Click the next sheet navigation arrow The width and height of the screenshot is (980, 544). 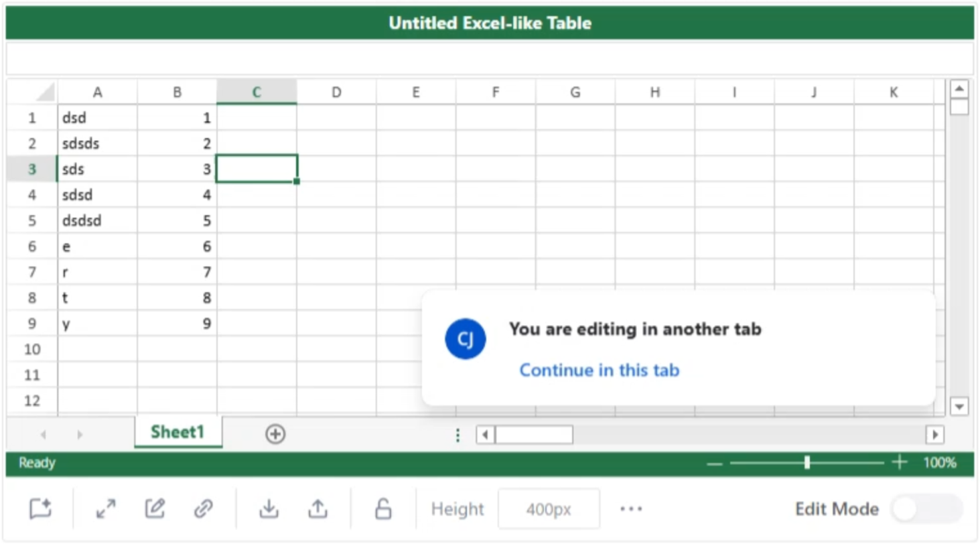(x=80, y=435)
